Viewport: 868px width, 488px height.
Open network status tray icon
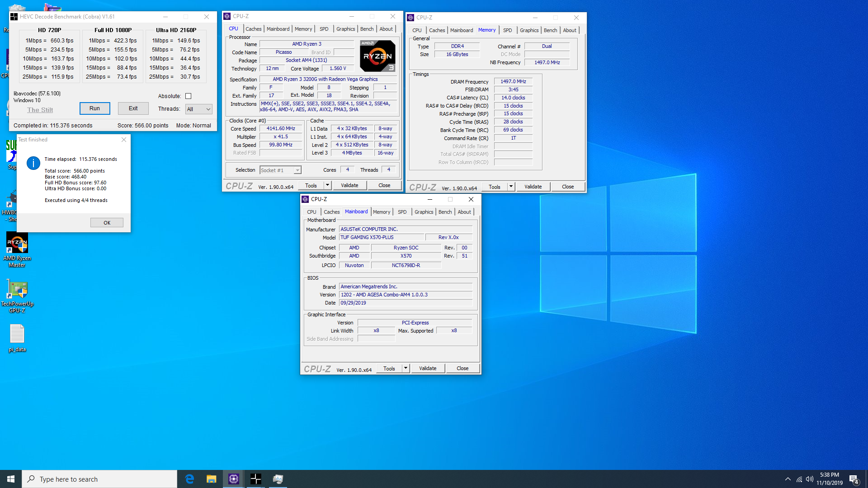[799, 479]
